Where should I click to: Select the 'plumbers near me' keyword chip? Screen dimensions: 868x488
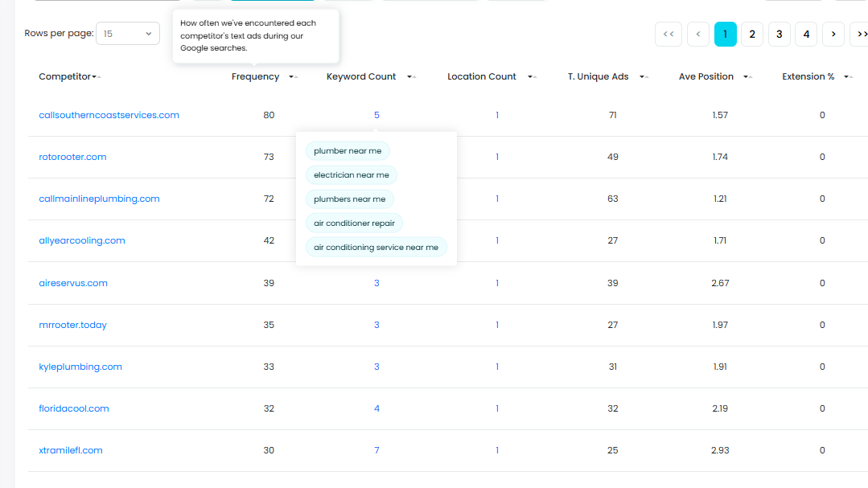tap(350, 199)
